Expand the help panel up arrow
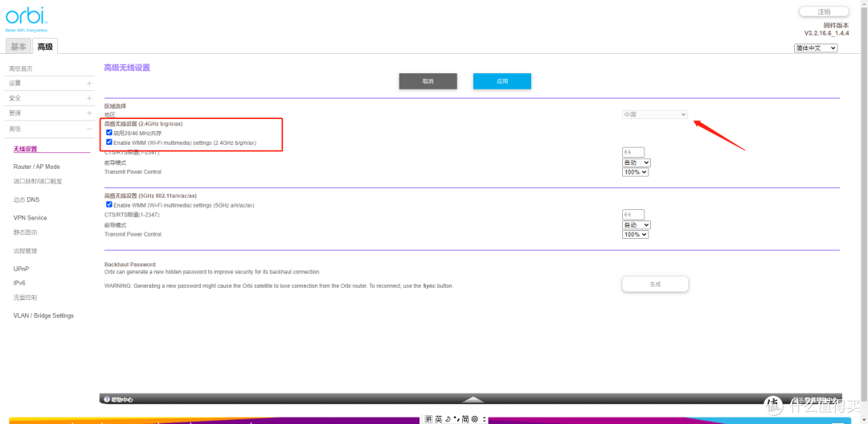 coord(473,400)
